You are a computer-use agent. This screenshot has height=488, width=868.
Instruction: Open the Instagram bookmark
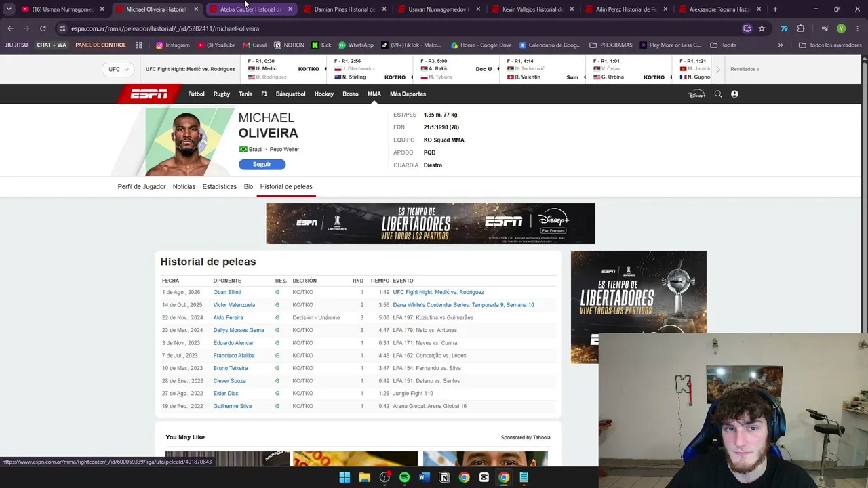tap(172, 45)
